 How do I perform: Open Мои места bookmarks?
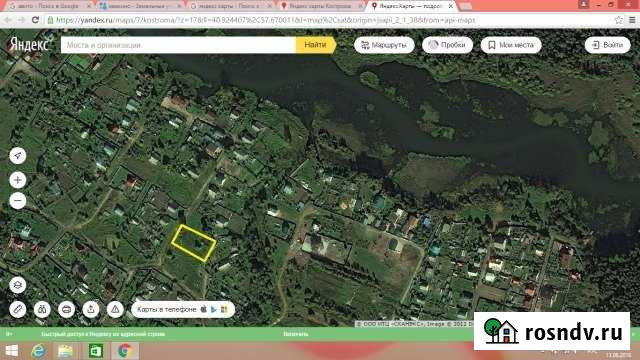[511, 45]
